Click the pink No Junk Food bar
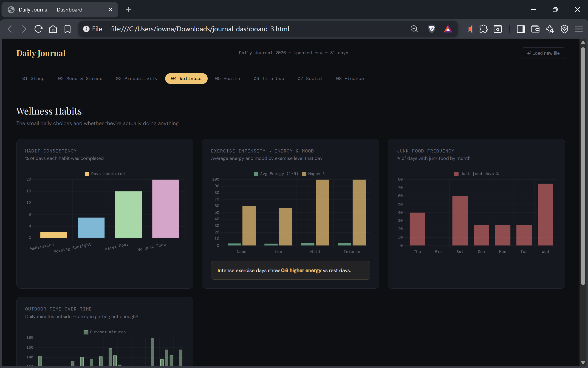 166,209
